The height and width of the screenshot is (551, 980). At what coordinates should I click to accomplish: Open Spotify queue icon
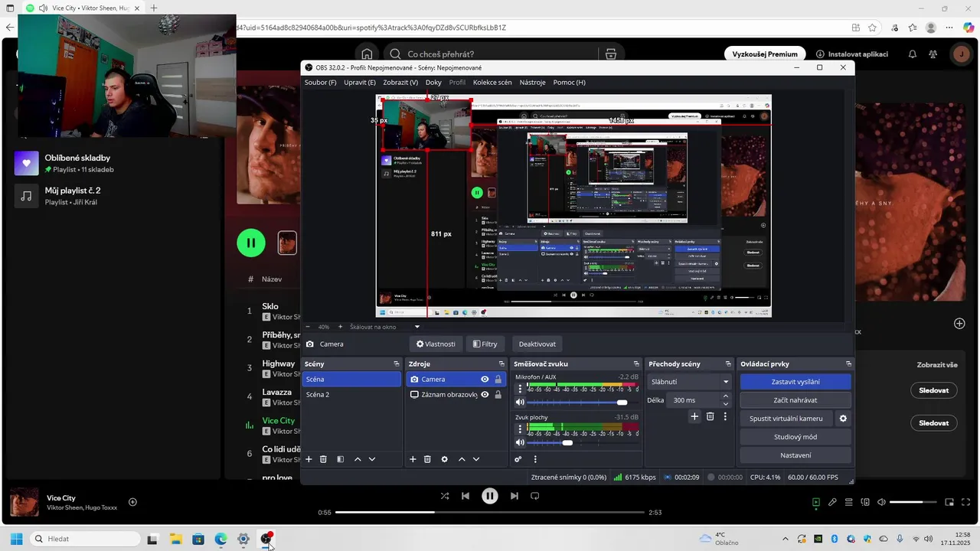point(849,503)
